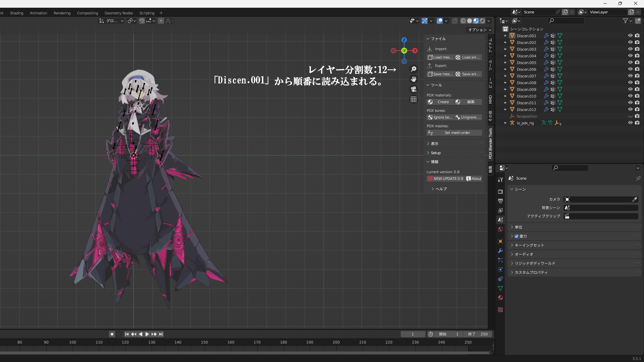Viewport: 644px width, 362px height.
Task: Hide Discen.012 in viewport
Action: click(x=630, y=110)
